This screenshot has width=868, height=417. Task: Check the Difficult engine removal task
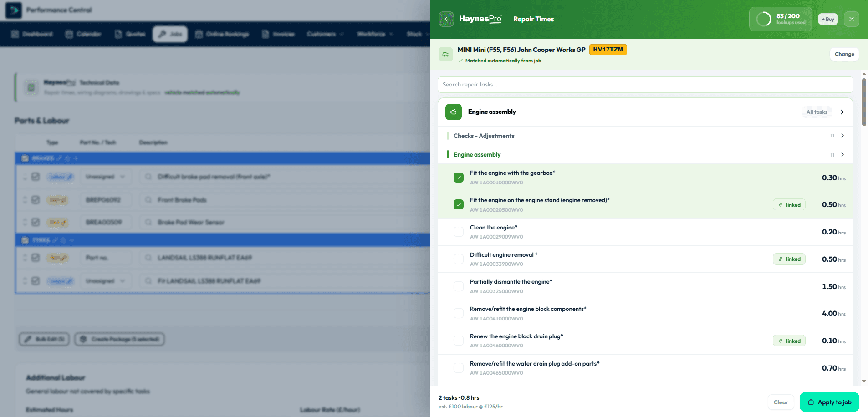459,259
